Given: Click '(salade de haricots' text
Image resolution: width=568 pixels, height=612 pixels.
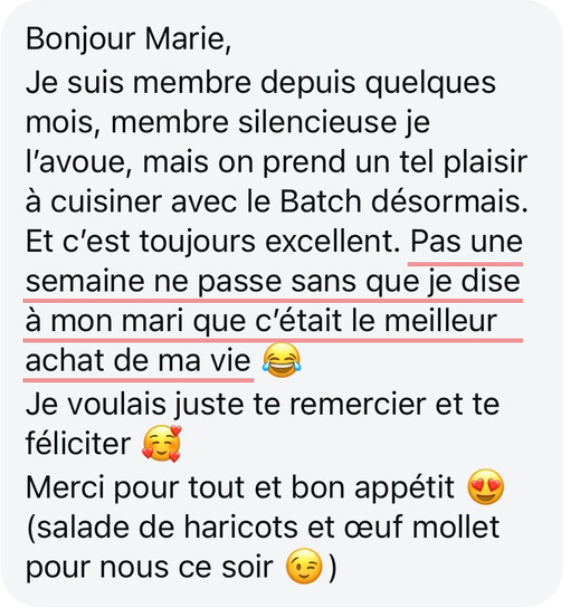Looking at the screenshot, I should pos(162,528).
